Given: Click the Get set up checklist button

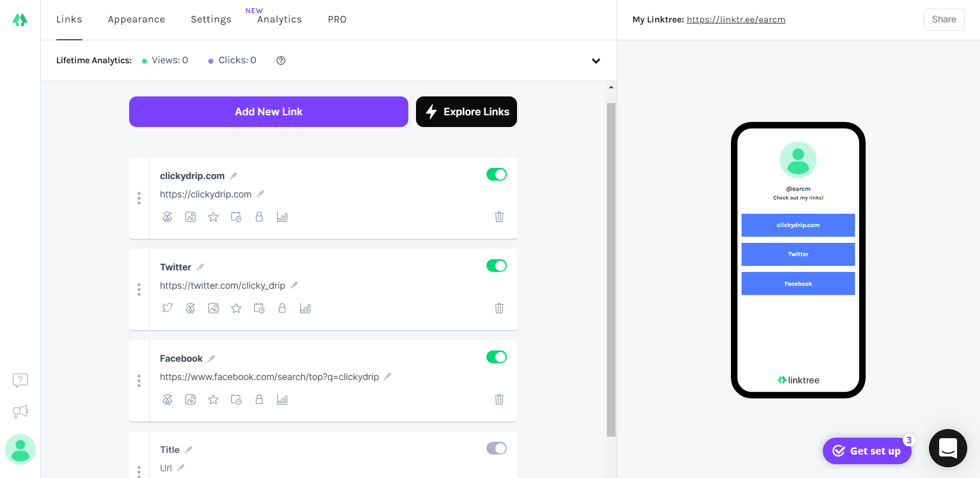Looking at the screenshot, I should (867, 451).
